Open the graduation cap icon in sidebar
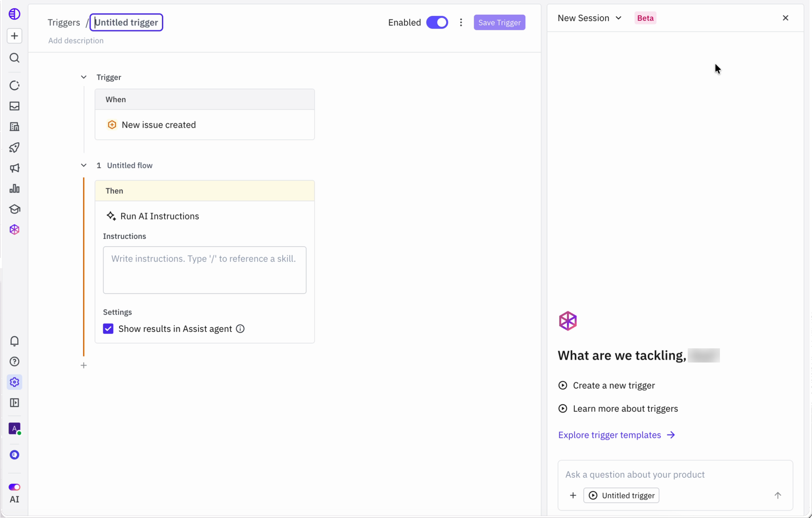Viewport: 812px width, 518px height. (14, 209)
